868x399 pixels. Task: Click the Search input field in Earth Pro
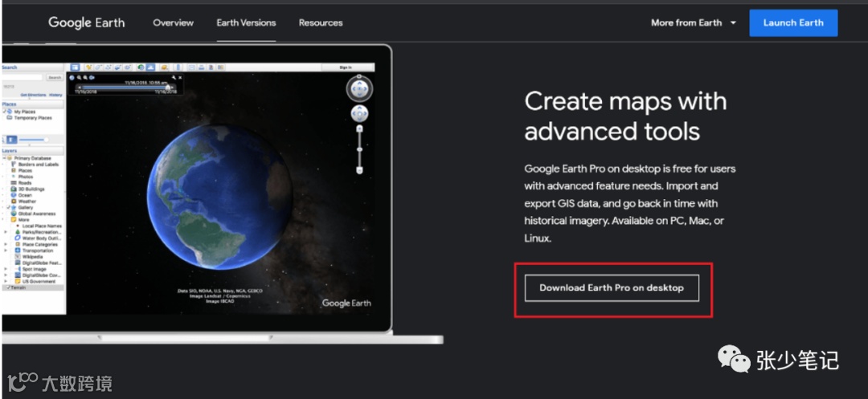(x=23, y=77)
